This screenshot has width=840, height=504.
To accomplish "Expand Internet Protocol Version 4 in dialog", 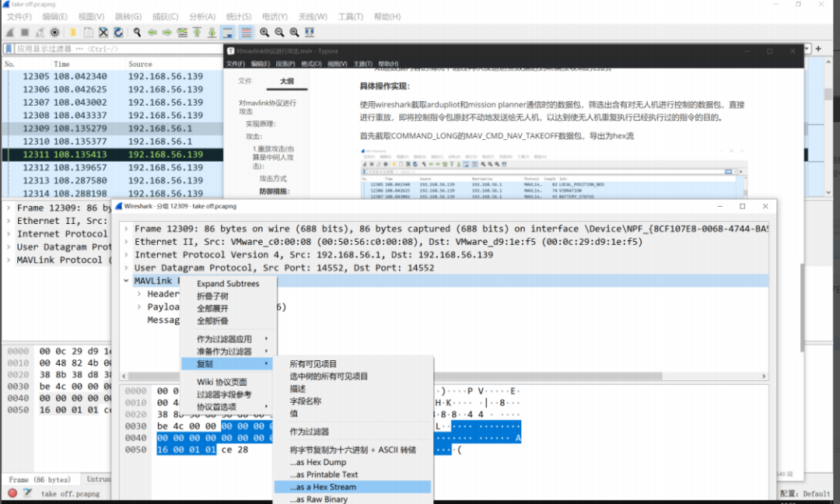I will point(127,254).
